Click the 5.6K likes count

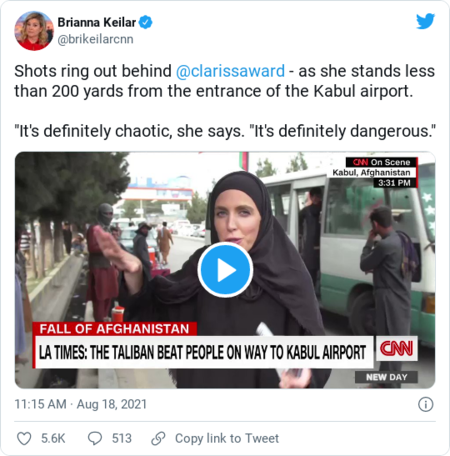tap(53, 438)
